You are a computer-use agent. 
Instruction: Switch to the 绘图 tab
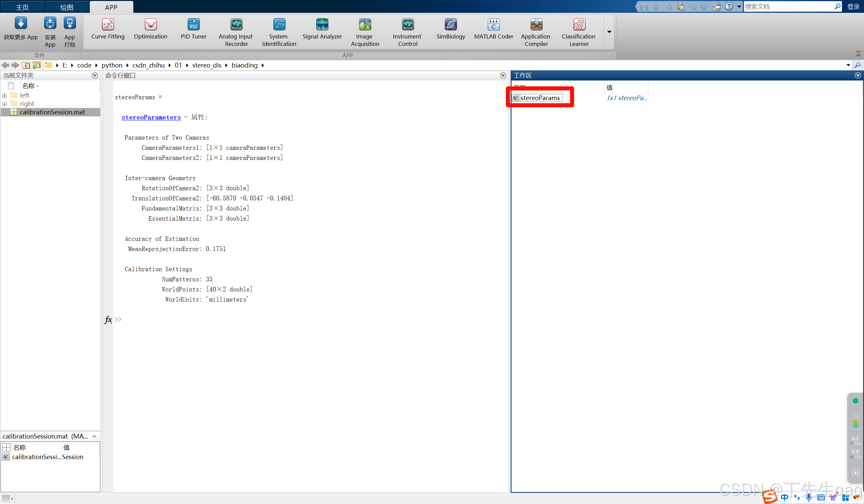coord(66,7)
